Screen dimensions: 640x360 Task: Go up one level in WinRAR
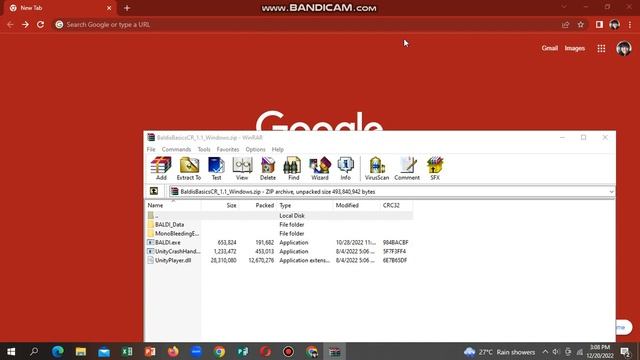pos(154,191)
